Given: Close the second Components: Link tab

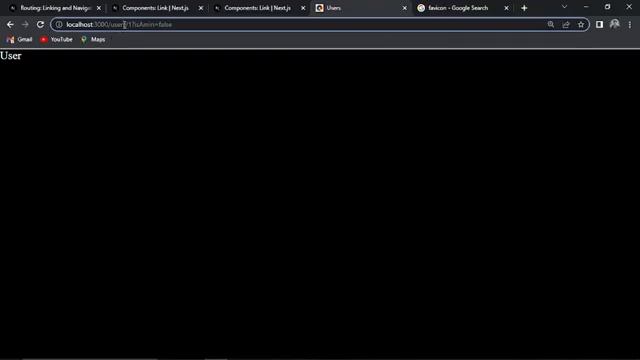Looking at the screenshot, I should 303,8.
